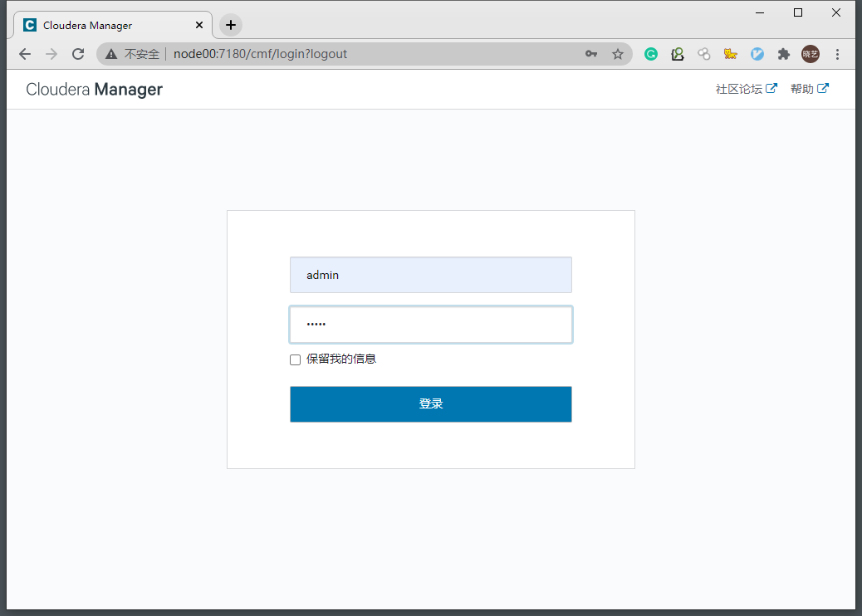Viewport: 862px width, 616px height.
Task: Open a new browser tab
Action: [x=231, y=25]
